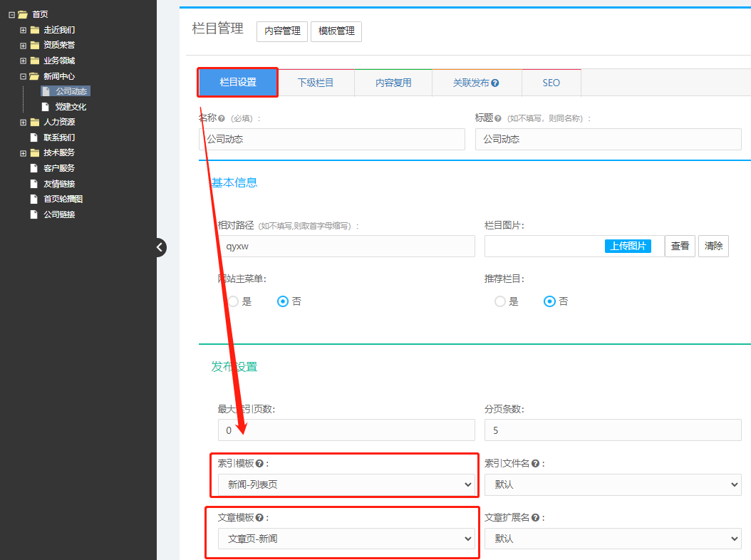
Task: Click the 模板管理 button
Action: pyautogui.click(x=336, y=31)
